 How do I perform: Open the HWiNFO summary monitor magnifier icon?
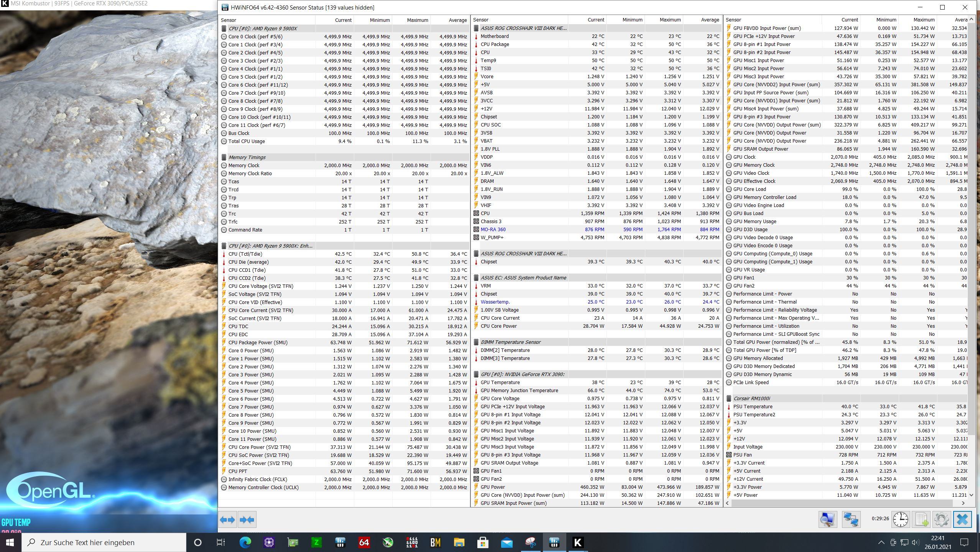pyautogui.click(x=827, y=520)
